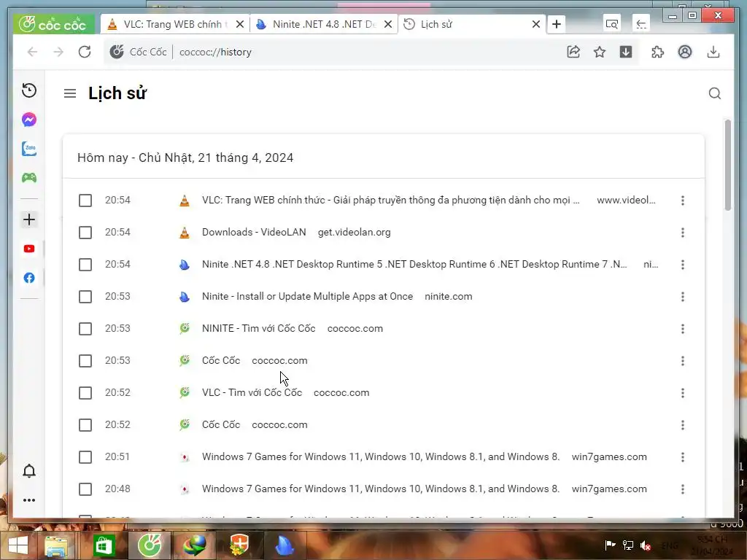Toggle the sidebar collapse button in the tab strip
The image size is (747, 560).
click(x=641, y=24)
